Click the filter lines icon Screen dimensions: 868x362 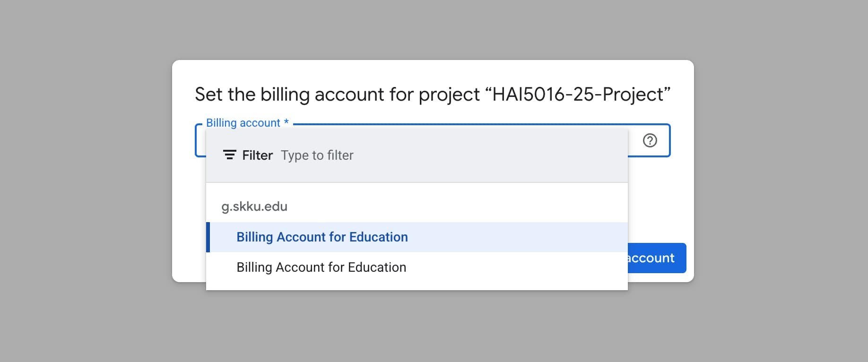coord(229,155)
